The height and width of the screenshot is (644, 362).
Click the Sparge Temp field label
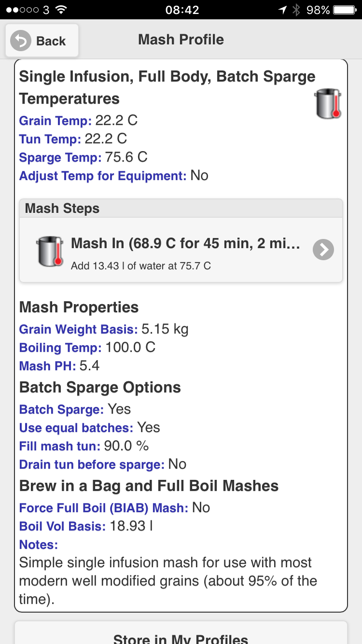click(x=60, y=157)
